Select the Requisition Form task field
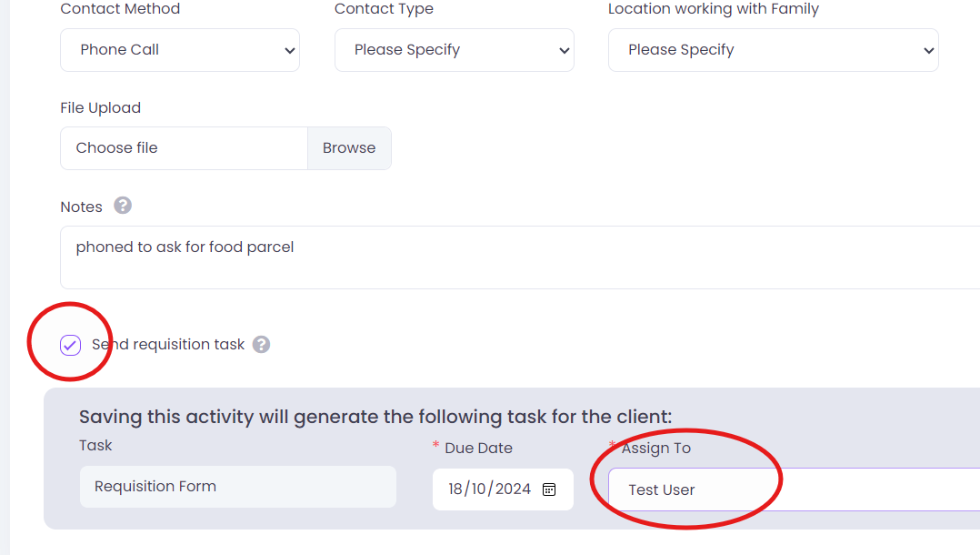The height and width of the screenshot is (555, 980). (x=237, y=487)
